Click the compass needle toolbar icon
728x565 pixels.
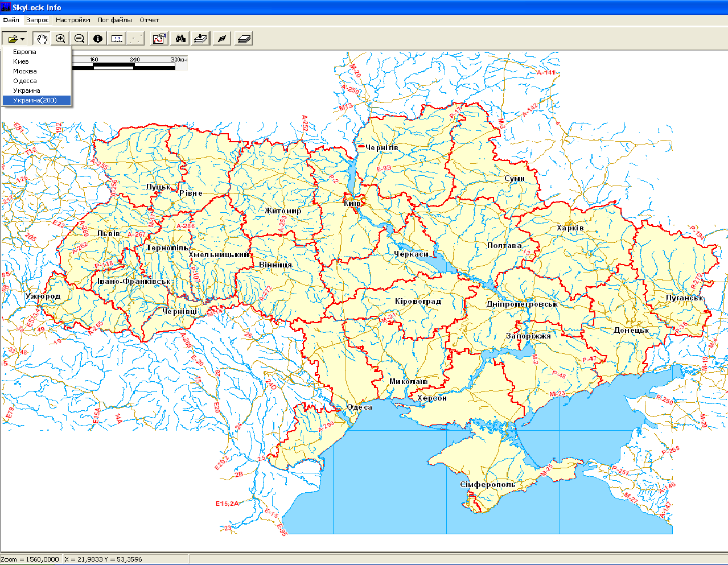[x=222, y=39]
